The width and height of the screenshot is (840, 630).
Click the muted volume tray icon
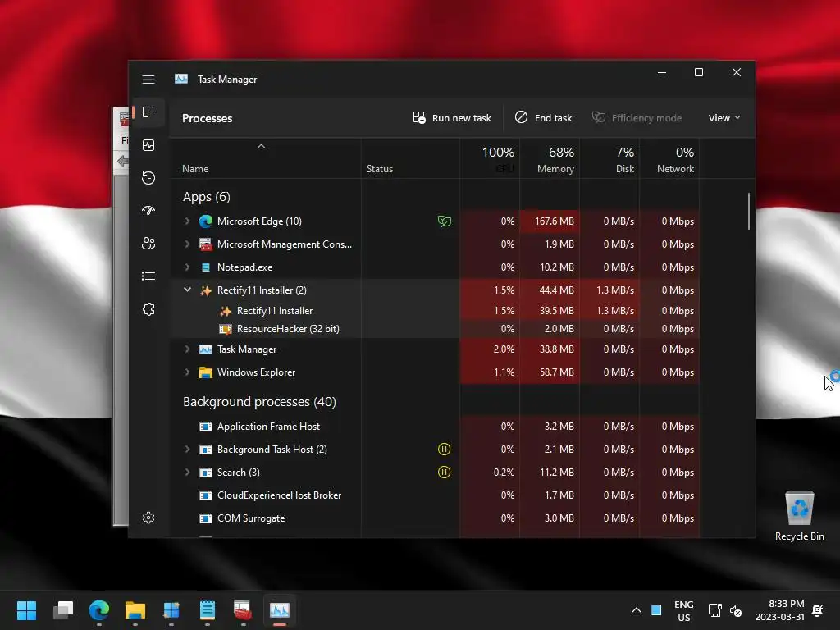tap(736, 610)
